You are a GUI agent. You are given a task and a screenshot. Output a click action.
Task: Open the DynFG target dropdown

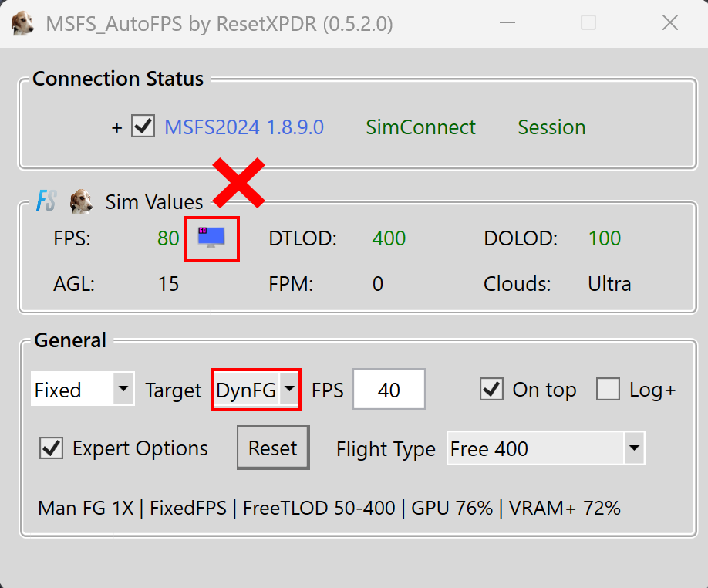pyautogui.click(x=256, y=389)
